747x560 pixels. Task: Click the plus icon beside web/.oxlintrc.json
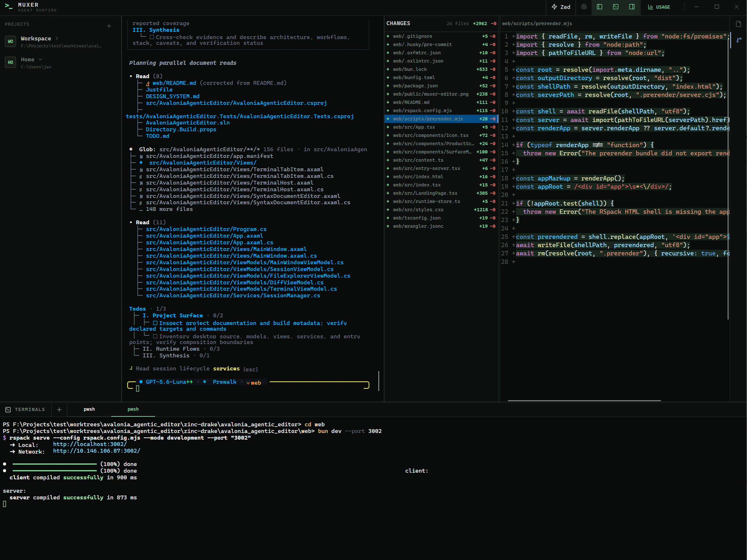click(x=388, y=61)
